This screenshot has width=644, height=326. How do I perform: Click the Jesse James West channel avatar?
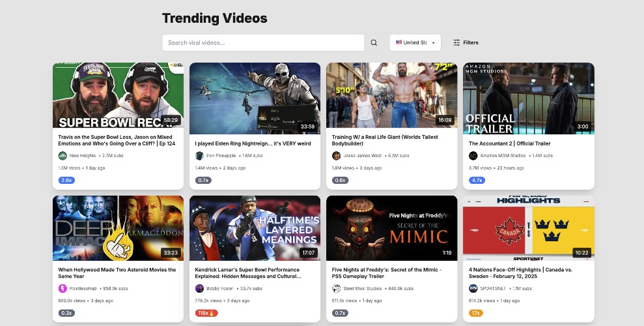tap(336, 155)
